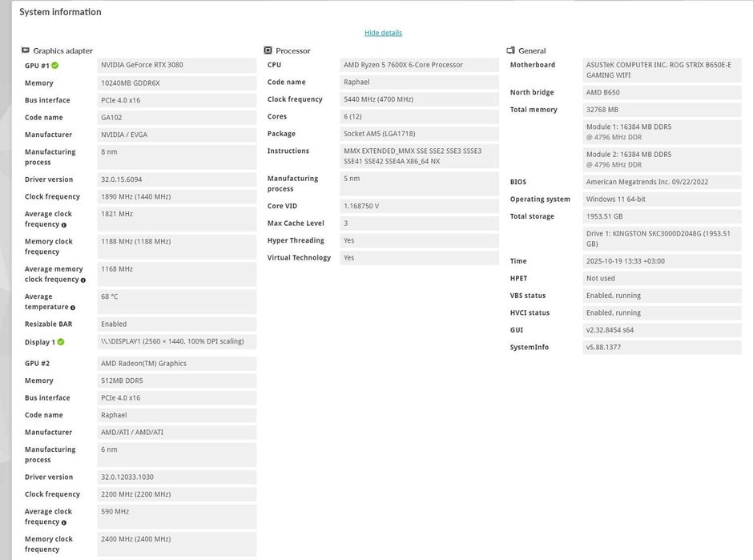753x560 pixels.
Task: Click the green checkmark beside Display 1
Action: pyautogui.click(x=61, y=342)
